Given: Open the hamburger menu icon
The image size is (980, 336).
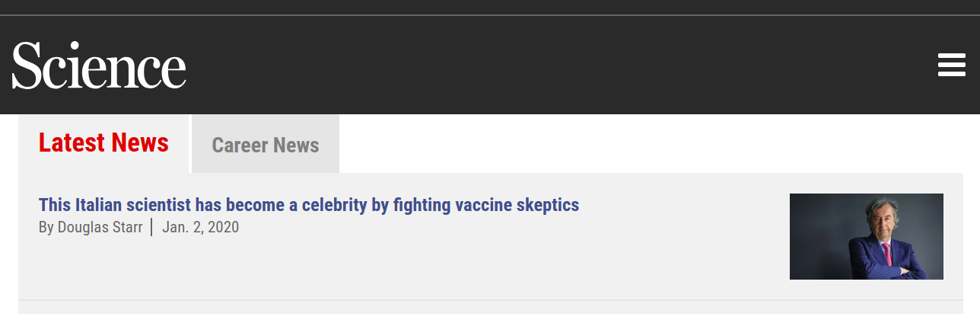Looking at the screenshot, I should pos(952,65).
